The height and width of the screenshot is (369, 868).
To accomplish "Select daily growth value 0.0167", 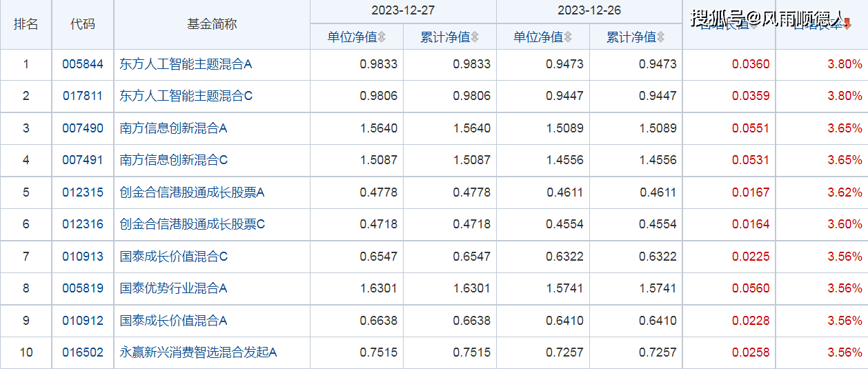I will [751, 192].
